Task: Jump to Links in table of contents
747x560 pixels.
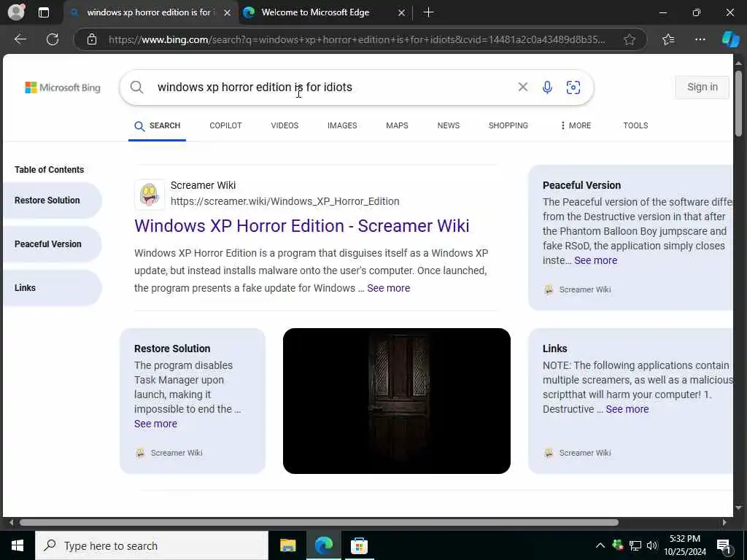Action: pos(53,288)
